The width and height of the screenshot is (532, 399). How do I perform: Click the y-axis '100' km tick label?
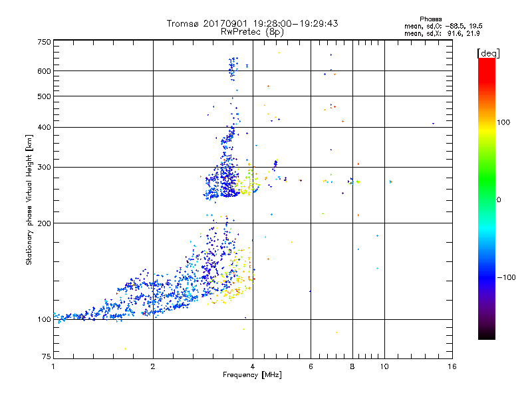tap(45, 319)
